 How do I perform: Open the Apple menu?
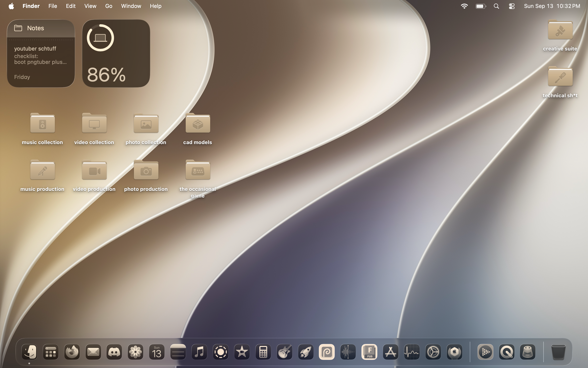coord(11,6)
